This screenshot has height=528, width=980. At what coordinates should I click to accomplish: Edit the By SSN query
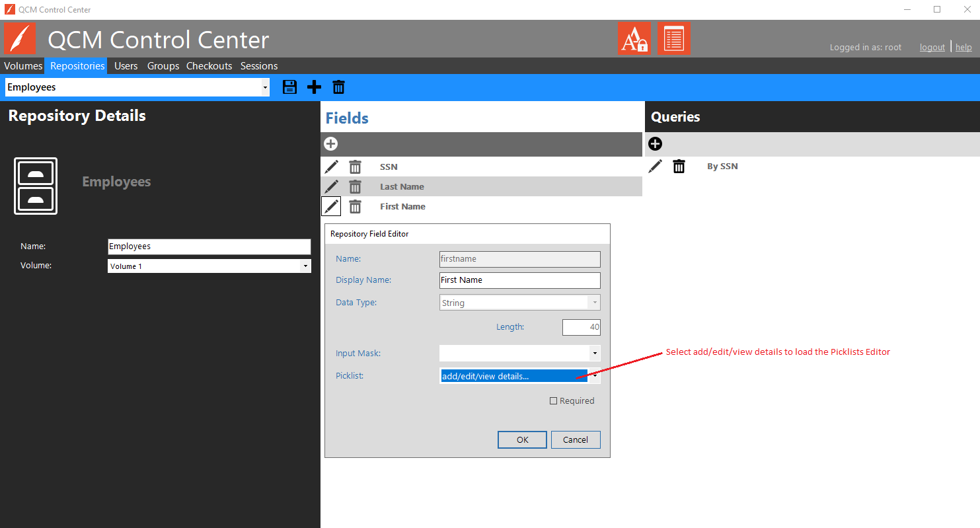coord(655,167)
